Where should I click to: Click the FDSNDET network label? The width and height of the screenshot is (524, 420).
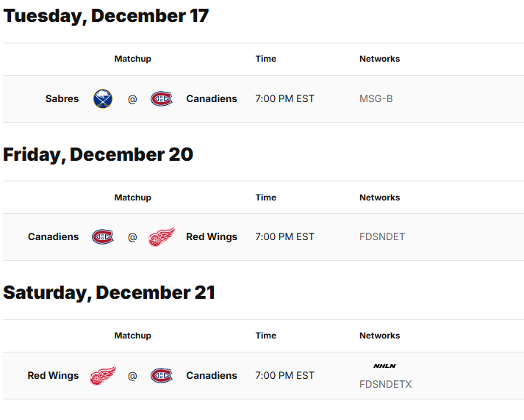(x=382, y=236)
